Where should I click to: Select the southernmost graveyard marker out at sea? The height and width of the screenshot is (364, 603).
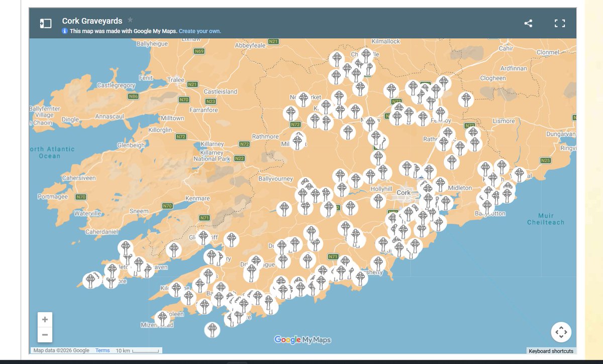coord(213,330)
